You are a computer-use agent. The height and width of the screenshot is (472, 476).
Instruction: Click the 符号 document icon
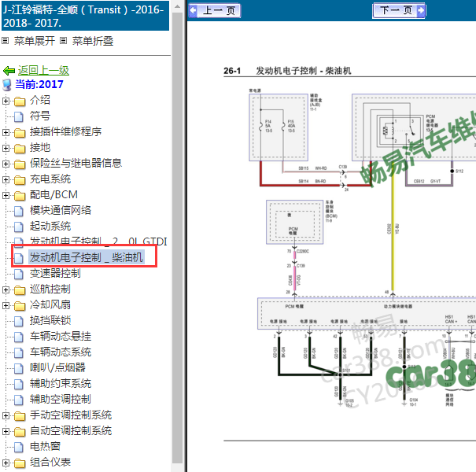[x=19, y=116]
